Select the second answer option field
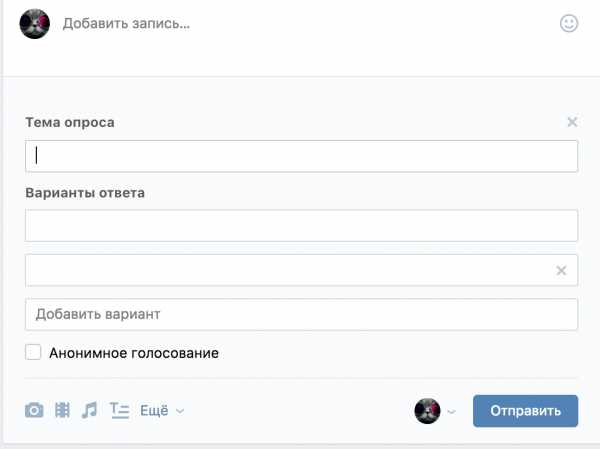The height and width of the screenshot is (449, 600). [302, 270]
